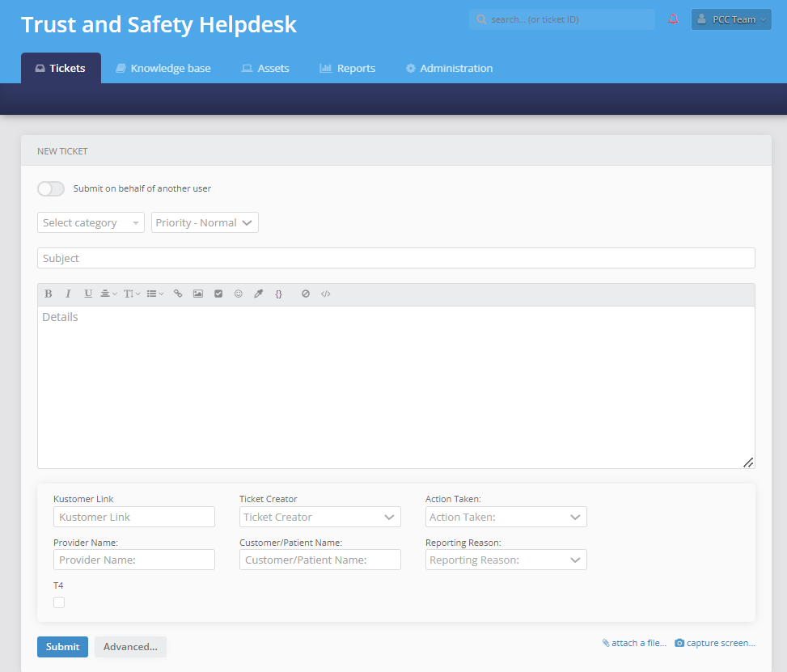Image resolution: width=787 pixels, height=672 pixels.
Task: Open the text color picker dropper
Action: click(259, 294)
